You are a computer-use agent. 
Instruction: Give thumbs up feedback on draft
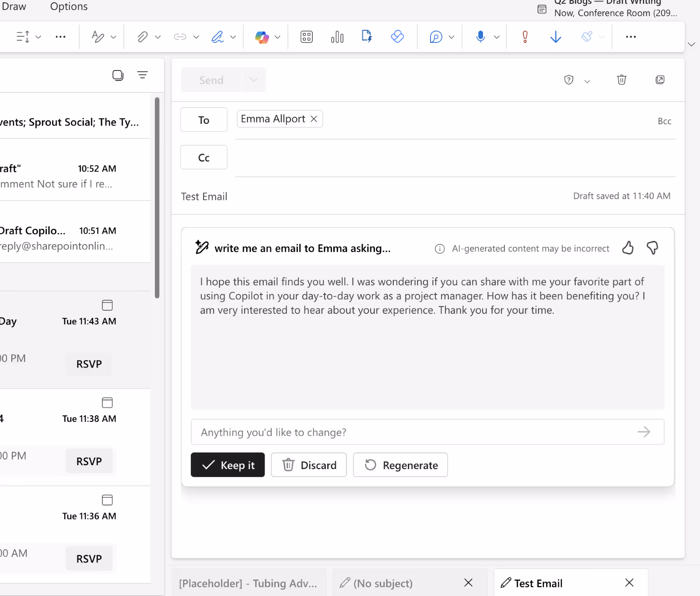pos(628,248)
